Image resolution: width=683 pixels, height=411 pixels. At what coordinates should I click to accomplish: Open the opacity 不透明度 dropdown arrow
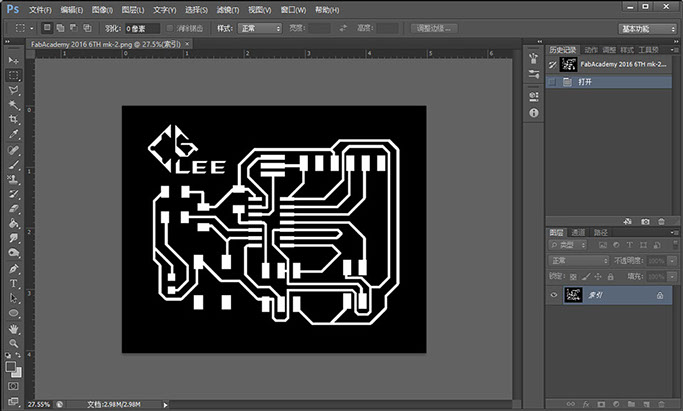(673, 261)
